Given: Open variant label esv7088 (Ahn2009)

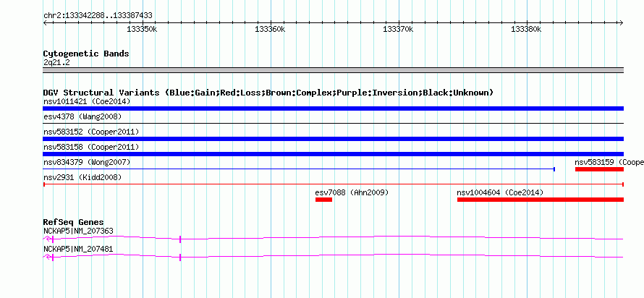Looking at the screenshot, I should 352,192.
